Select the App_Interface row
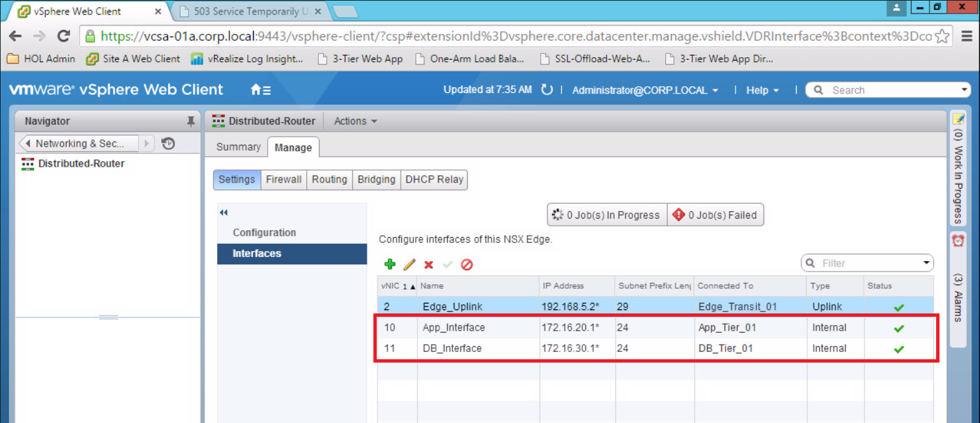 pos(655,327)
